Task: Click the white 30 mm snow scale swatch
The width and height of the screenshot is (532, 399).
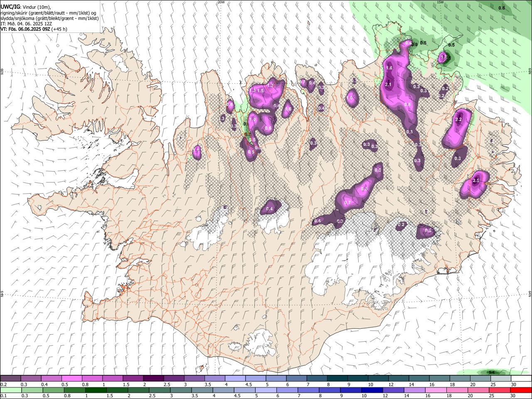Action: click(521, 379)
